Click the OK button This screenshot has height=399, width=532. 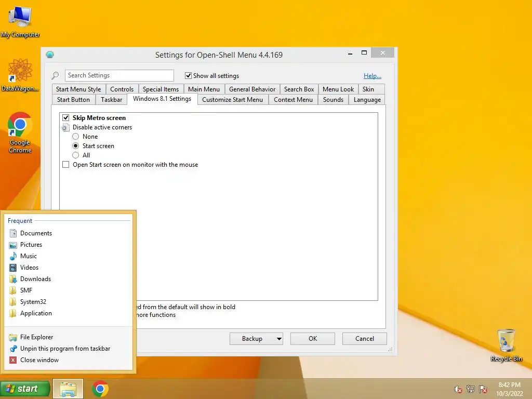313,339
